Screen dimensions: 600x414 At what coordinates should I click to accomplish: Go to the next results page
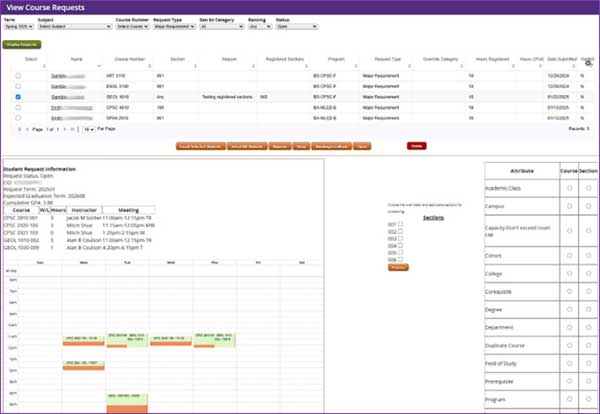[x=65, y=129]
